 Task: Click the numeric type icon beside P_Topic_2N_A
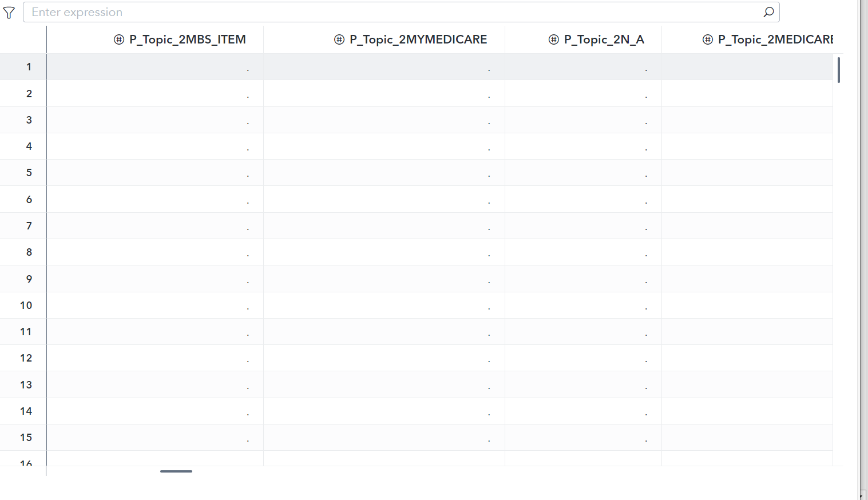tap(553, 39)
